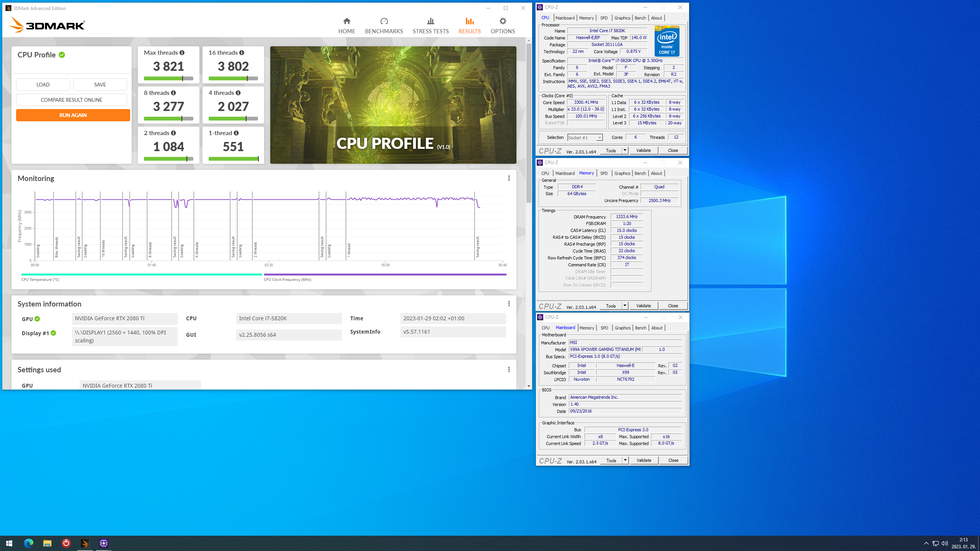Open the System information options menu
The height and width of the screenshot is (551, 980).
click(509, 304)
